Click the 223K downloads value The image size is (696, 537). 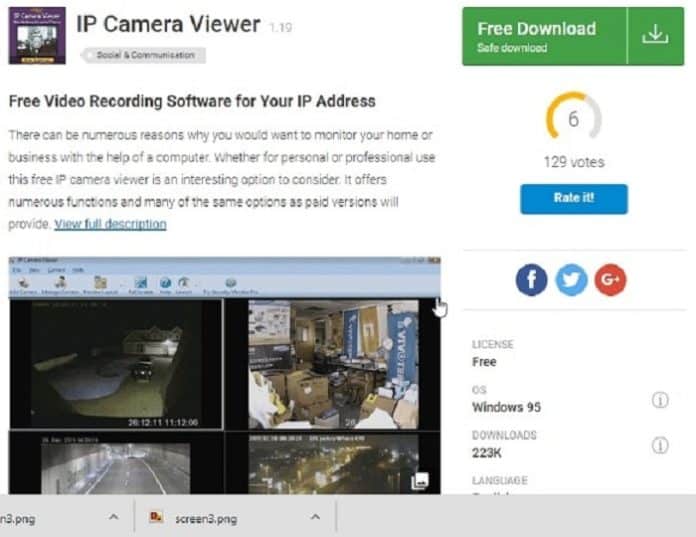tap(487, 453)
